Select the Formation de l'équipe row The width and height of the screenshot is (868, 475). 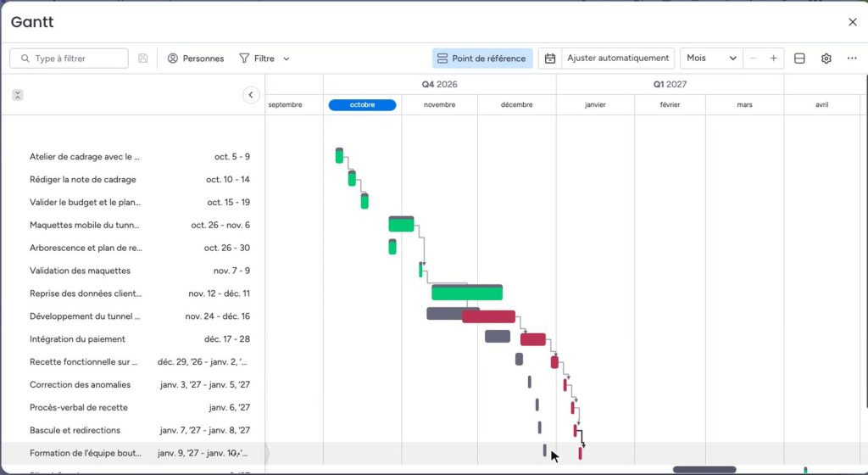click(133, 453)
